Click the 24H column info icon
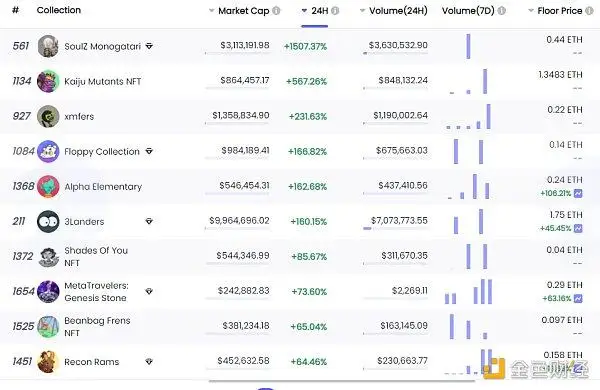This screenshot has width=600, height=390. 335,11
